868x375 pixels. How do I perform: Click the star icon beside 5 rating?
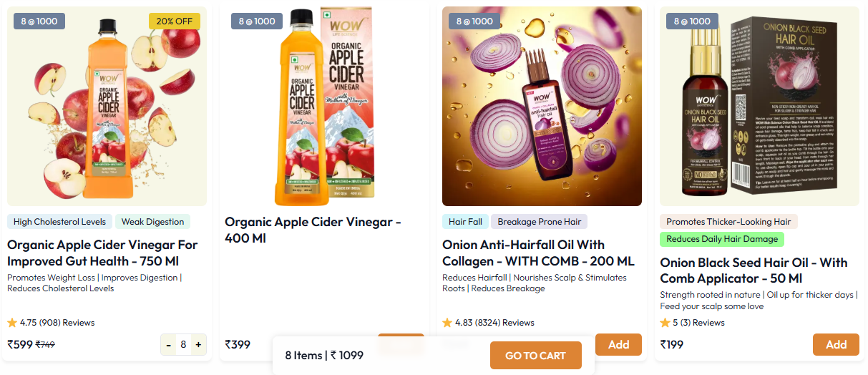(x=665, y=323)
